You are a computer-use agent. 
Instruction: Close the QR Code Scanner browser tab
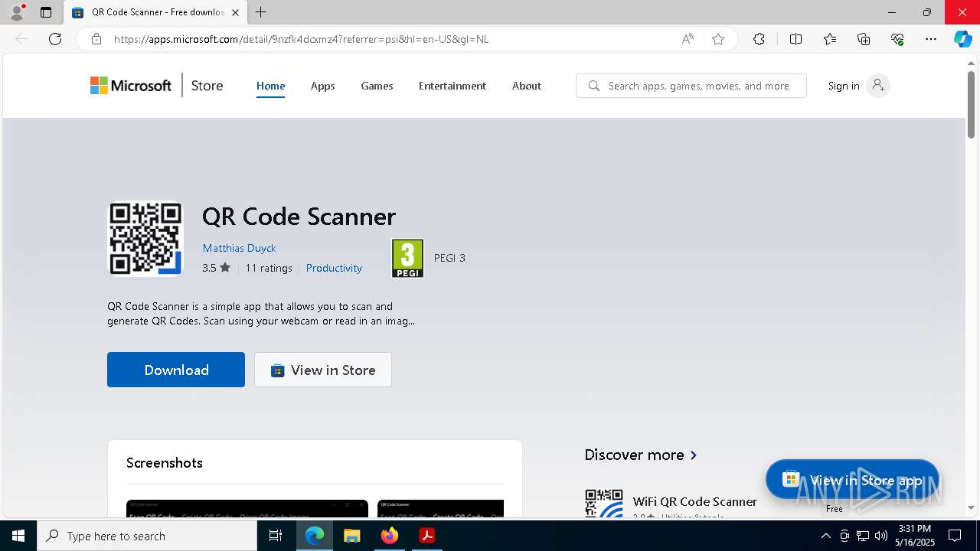235,12
